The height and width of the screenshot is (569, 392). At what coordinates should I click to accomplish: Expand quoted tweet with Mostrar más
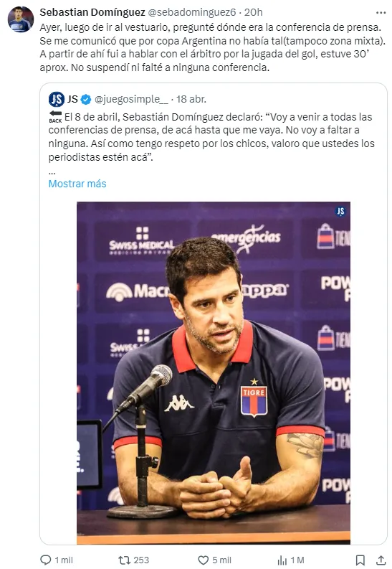[x=77, y=184]
